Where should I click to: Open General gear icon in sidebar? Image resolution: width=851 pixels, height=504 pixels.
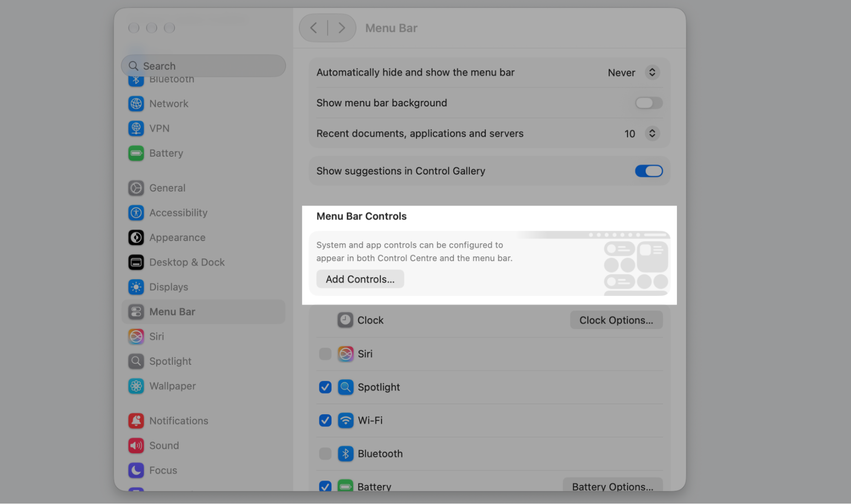coord(136,188)
